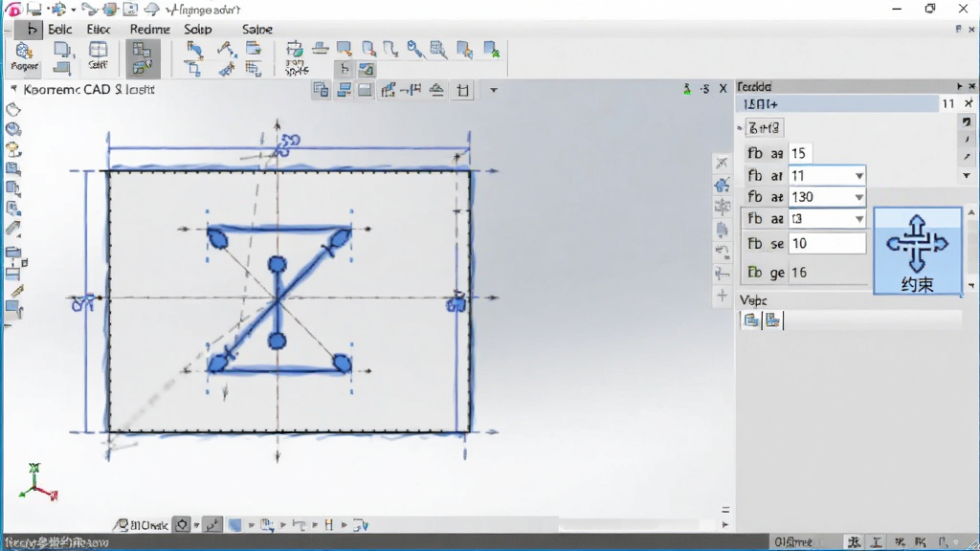Click the scroll-up arrow beside the constraint button
Image resolution: width=980 pixels, height=551 pixels.
click(971, 213)
